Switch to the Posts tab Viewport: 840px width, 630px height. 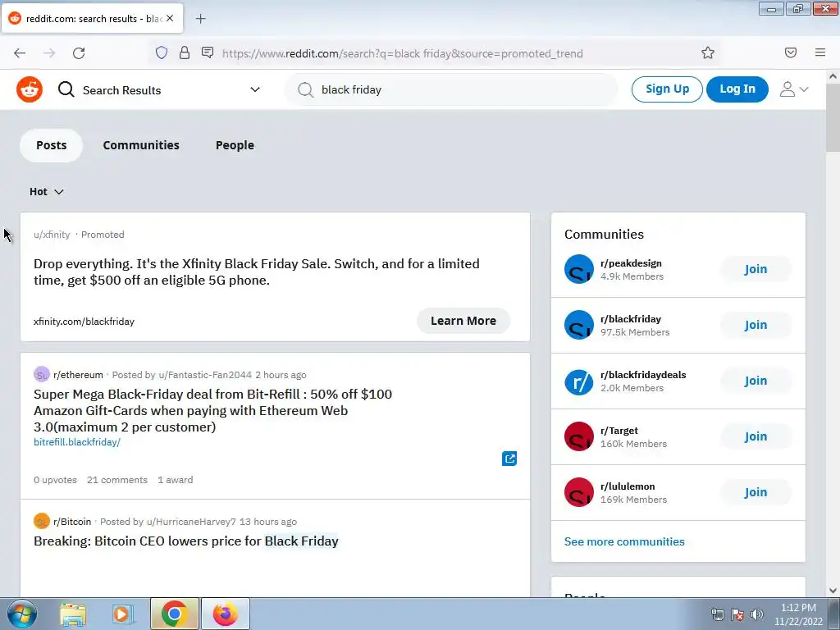pos(52,145)
